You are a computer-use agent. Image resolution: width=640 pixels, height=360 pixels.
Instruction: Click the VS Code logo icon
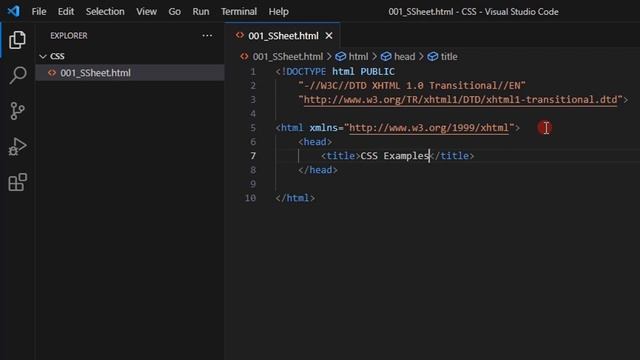[13, 11]
